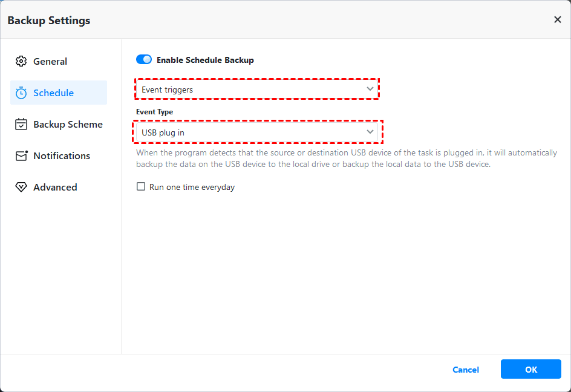Click the Advanced diamond icon

[x=21, y=187]
